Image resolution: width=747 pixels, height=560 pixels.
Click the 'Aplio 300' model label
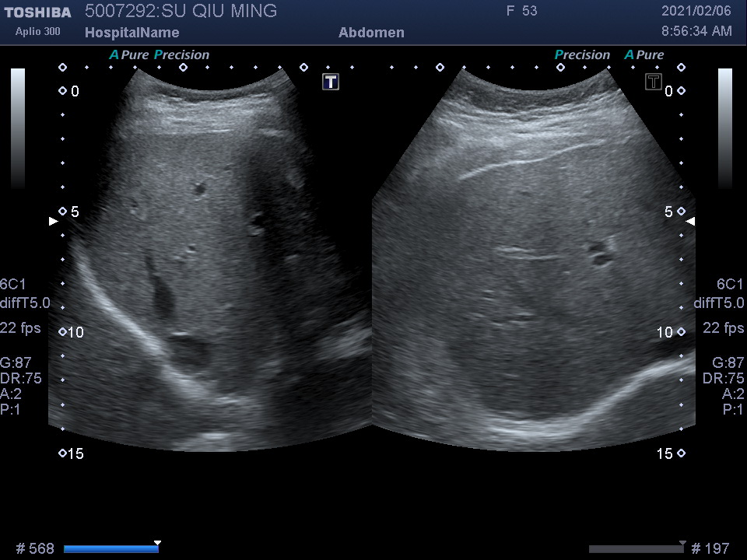pos(37,31)
